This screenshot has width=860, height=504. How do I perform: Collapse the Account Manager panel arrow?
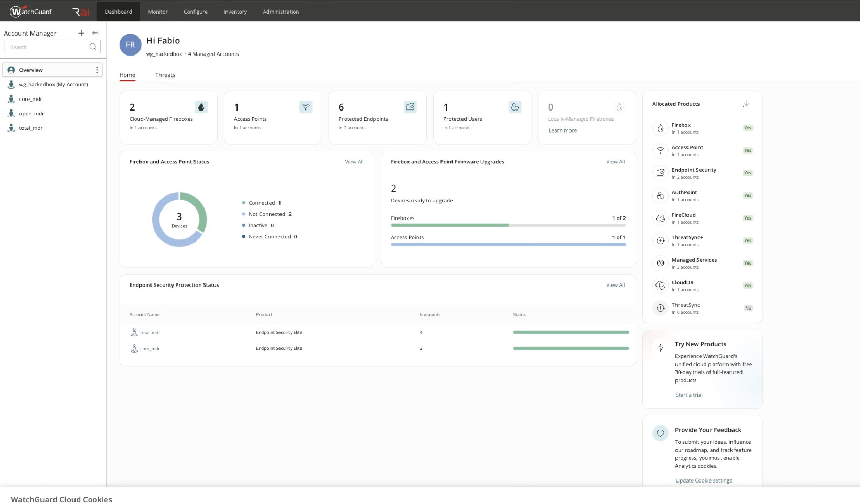(96, 33)
